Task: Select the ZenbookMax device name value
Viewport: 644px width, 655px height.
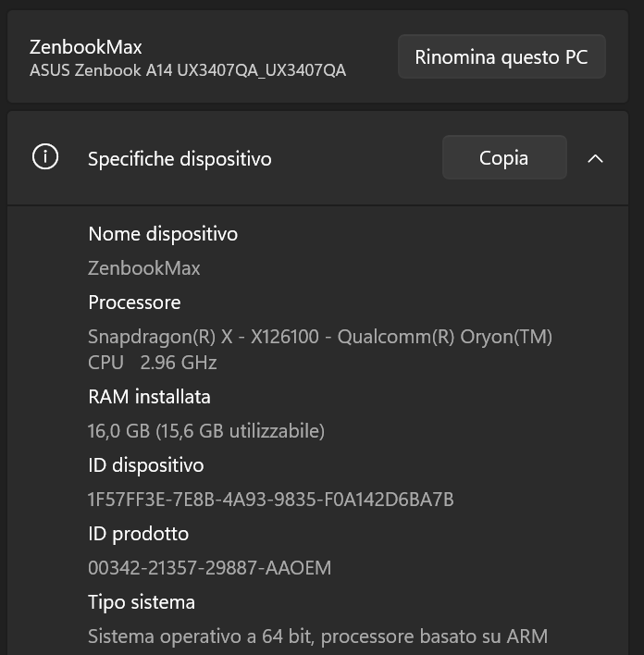Action: 144,267
